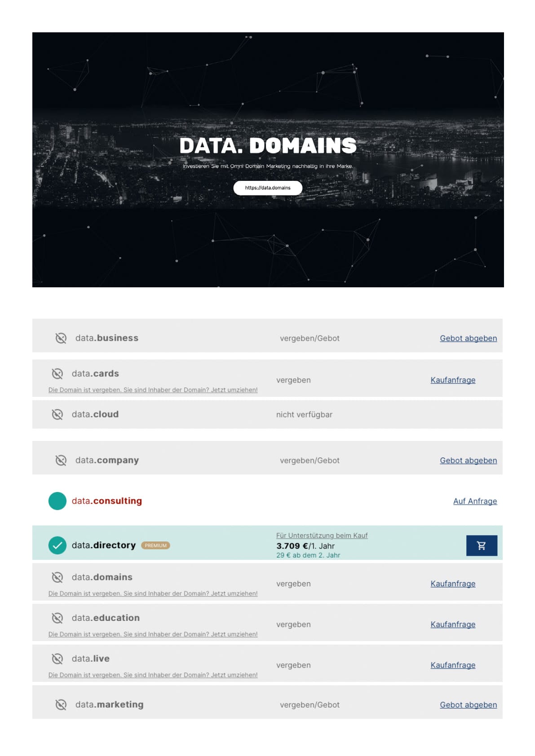Viewport: 535px width, 756px height.
Task: Click the transfer hint link under data.live
Action: (x=153, y=675)
